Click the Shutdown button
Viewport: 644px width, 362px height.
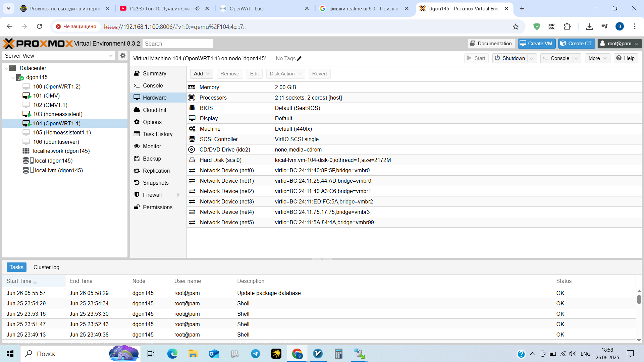tap(510, 58)
